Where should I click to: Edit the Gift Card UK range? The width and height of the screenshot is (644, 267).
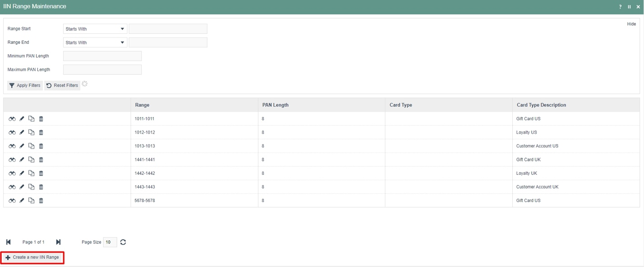click(21, 159)
